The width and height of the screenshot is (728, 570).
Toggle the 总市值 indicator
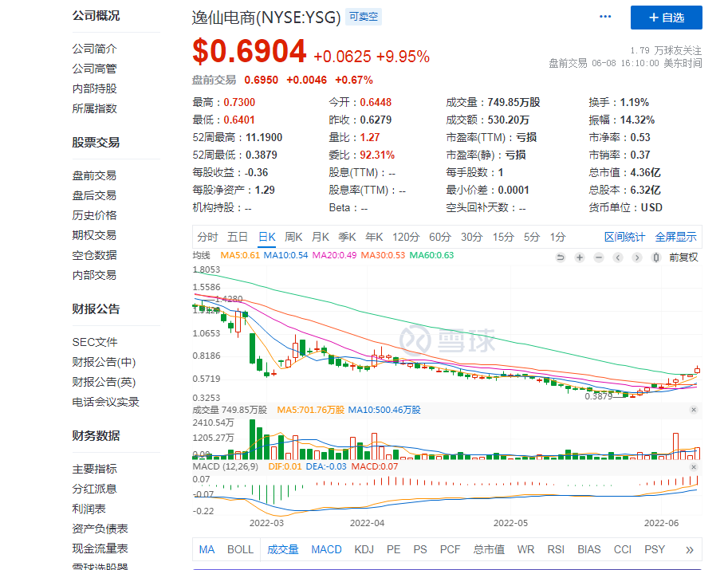tap(489, 549)
